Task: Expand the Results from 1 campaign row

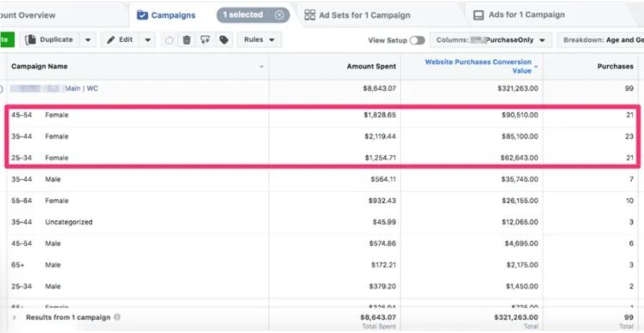Action: pyautogui.click(x=15, y=317)
